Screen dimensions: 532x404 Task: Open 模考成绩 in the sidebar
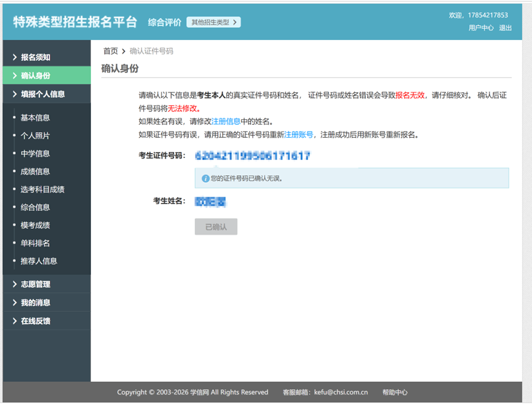[x=35, y=225]
